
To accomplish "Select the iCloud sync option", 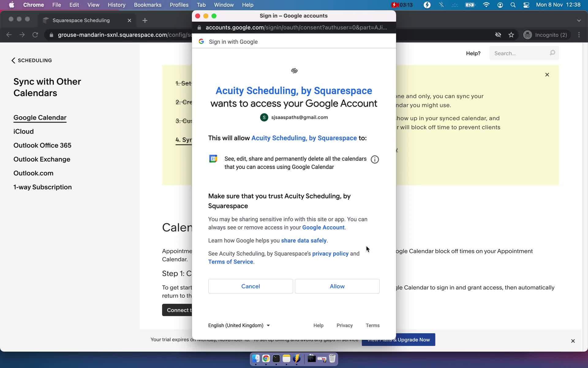I will pos(23,132).
